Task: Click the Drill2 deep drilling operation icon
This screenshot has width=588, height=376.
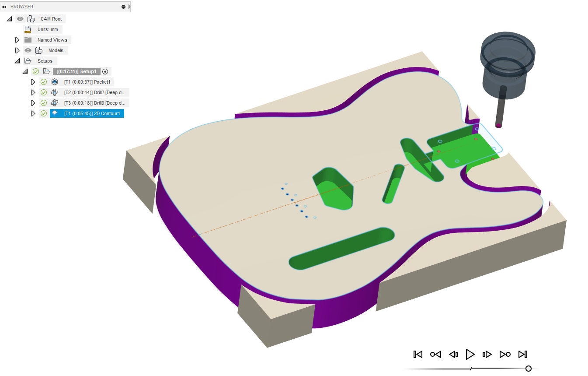Action: (x=54, y=92)
